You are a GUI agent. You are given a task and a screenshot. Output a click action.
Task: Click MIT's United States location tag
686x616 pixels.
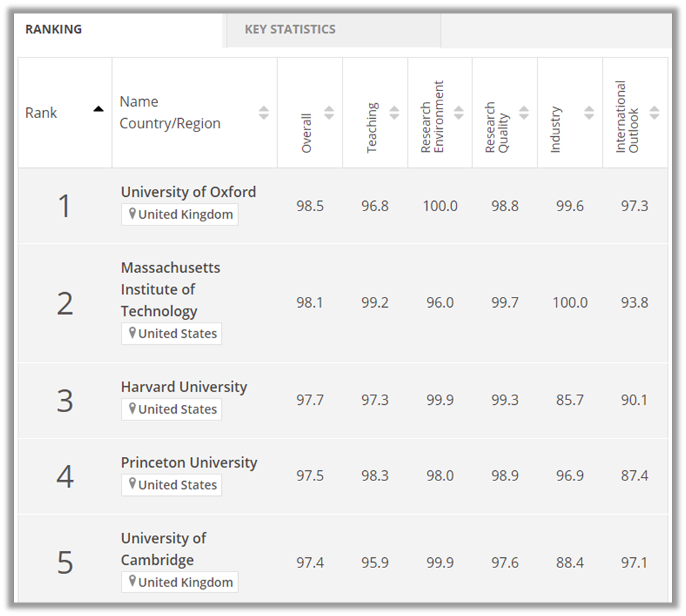(171, 333)
